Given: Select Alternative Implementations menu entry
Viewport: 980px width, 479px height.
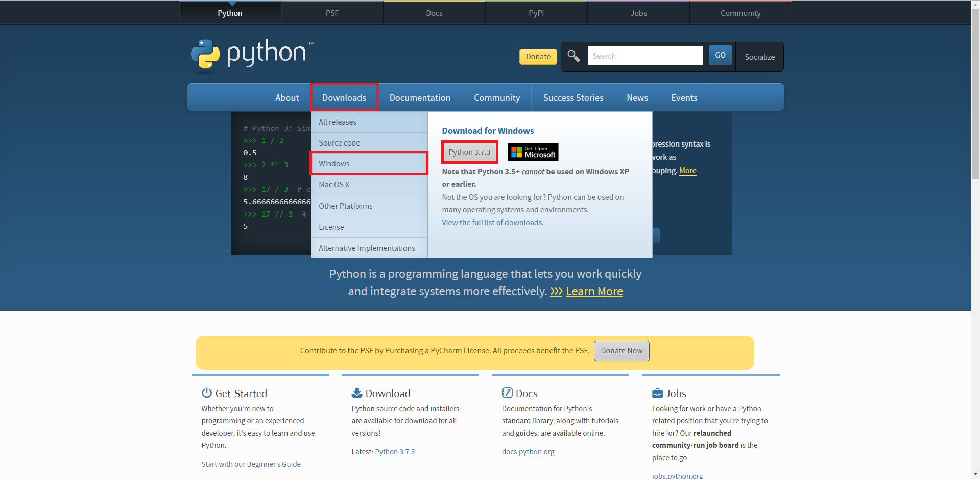Looking at the screenshot, I should tap(369, 248).
